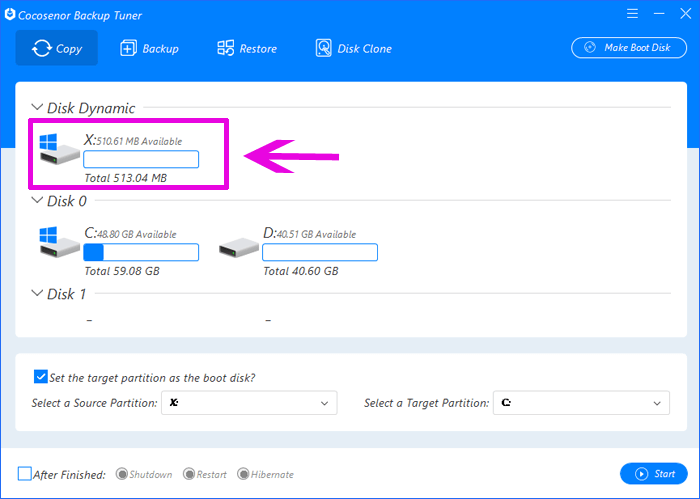The image size is (700, 499).
Task: Select the D: drive icon
Action: click(238, 248)
